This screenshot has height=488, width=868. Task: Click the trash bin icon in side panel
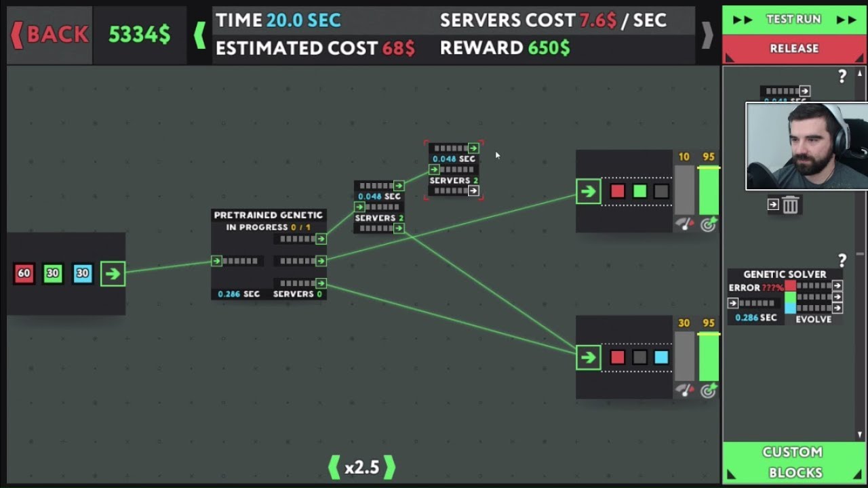tap(790, 205)
